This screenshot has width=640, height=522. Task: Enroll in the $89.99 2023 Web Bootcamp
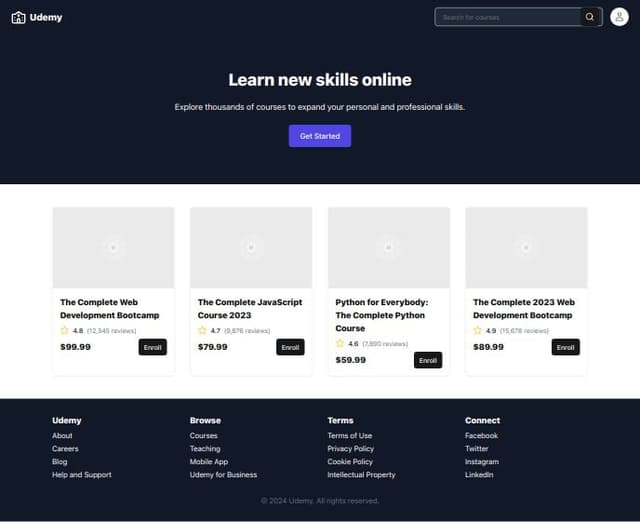565,347
